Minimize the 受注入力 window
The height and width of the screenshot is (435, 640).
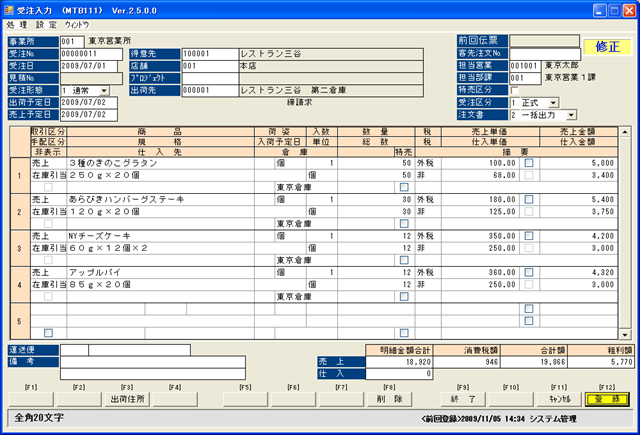tap(599, 10)
